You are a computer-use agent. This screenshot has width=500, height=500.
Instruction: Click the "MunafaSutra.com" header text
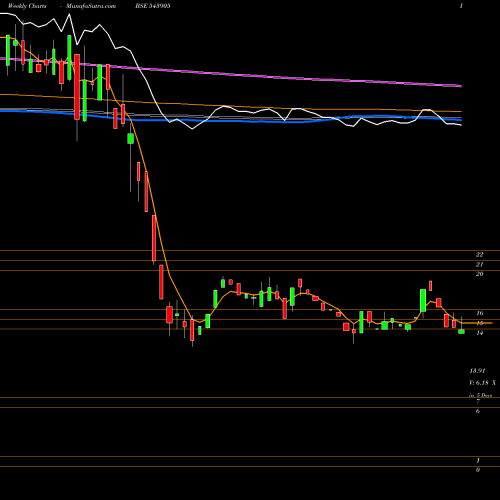click(91, 6)
